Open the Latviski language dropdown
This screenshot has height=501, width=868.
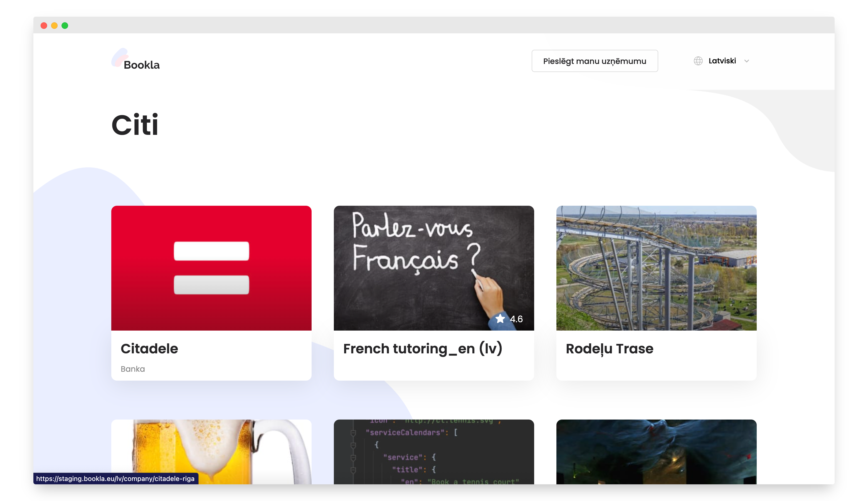point(722,61)
